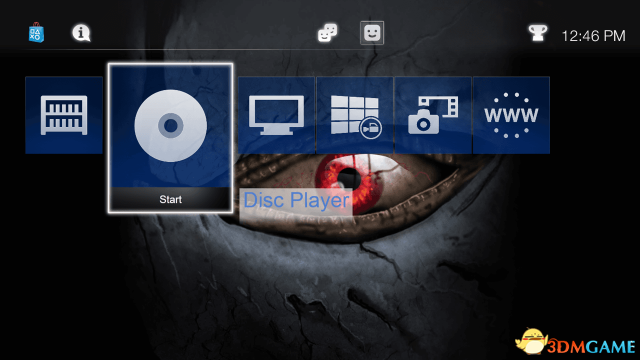This screenshot has width=640, height=360.
Task: Launch the Internet Browser www tile
Action: (511, 115)
